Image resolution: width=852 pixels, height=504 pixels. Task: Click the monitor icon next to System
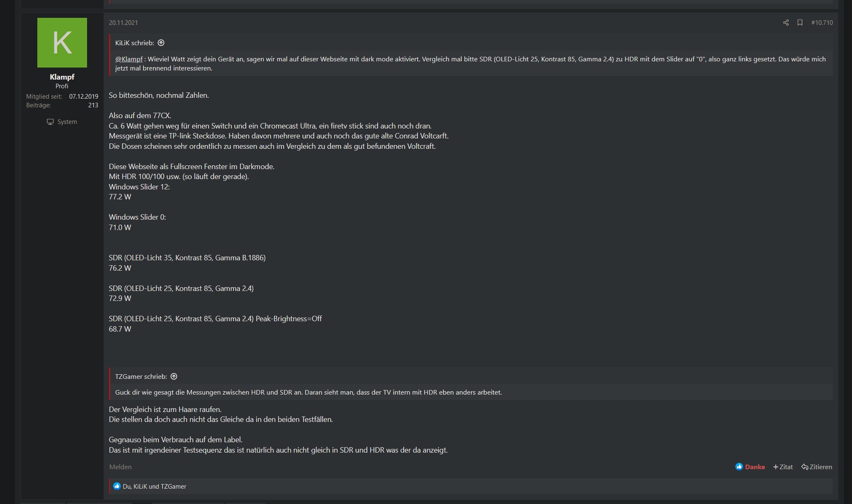[x=50, y=122]
